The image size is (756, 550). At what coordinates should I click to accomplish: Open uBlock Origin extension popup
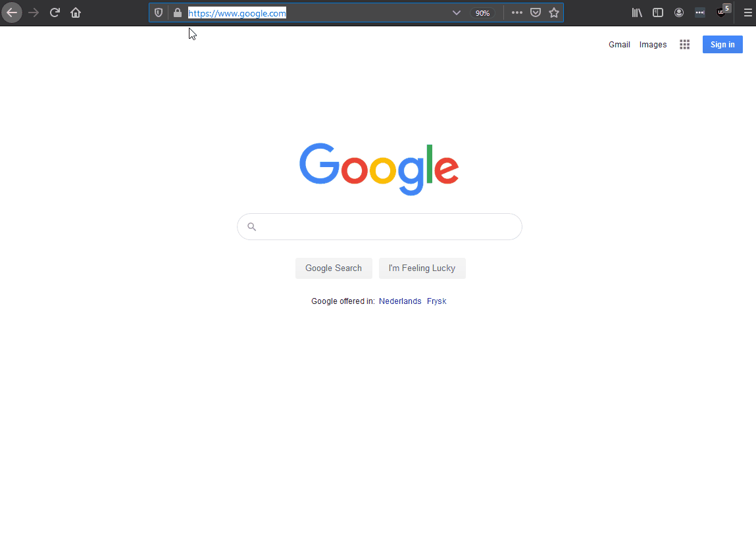coord(722,12)
